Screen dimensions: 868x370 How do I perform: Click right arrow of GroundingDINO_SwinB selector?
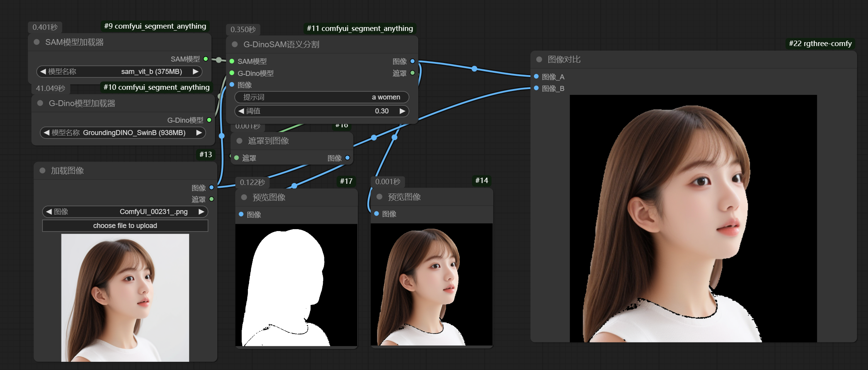[x=199, y=133]
